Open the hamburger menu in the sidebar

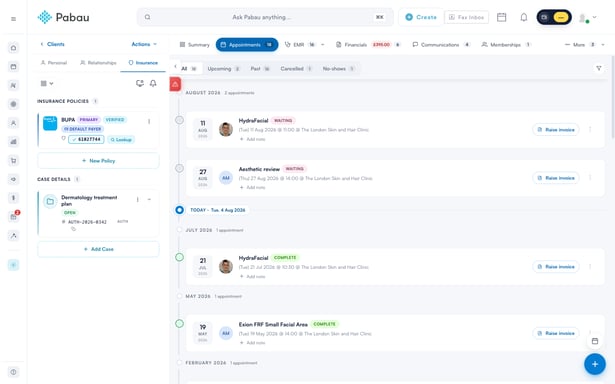[13, 19]
